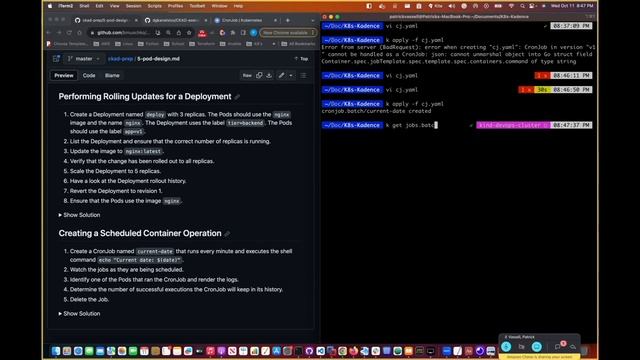Open the Music app in the Dock
The width and height of the screenshot is (640, 360).
[x=210, y=351]
